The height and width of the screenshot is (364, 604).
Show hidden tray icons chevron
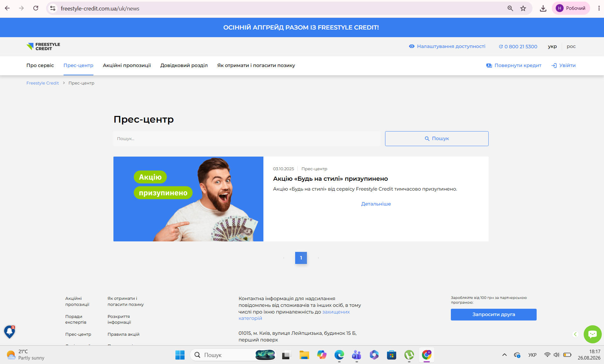point(504,355)
